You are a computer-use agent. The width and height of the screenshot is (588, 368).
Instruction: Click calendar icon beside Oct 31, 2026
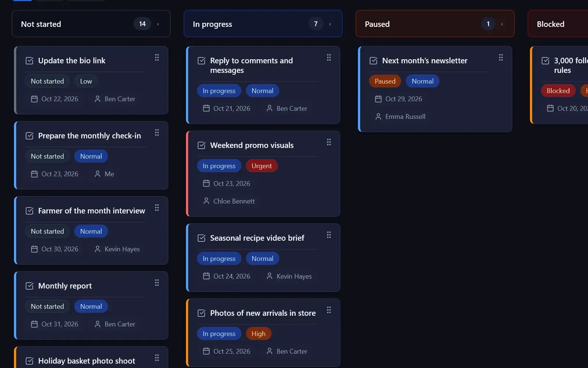pos(34,324)
